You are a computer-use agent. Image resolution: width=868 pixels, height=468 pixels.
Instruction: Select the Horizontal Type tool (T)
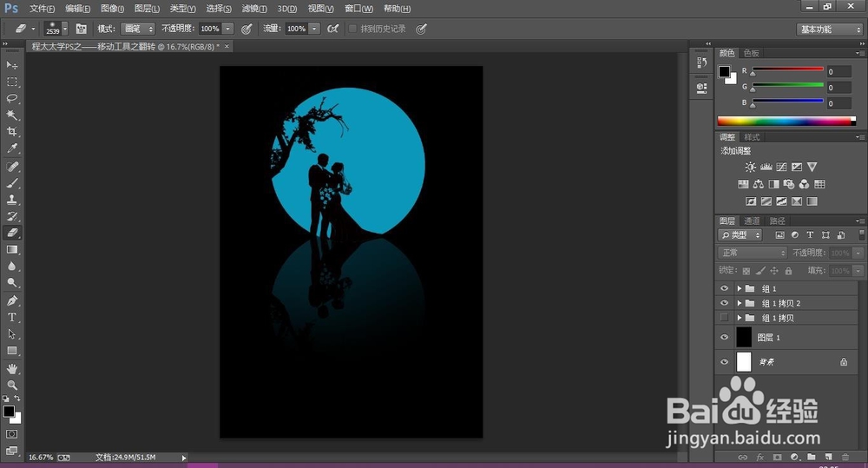(x=12, y=317)
